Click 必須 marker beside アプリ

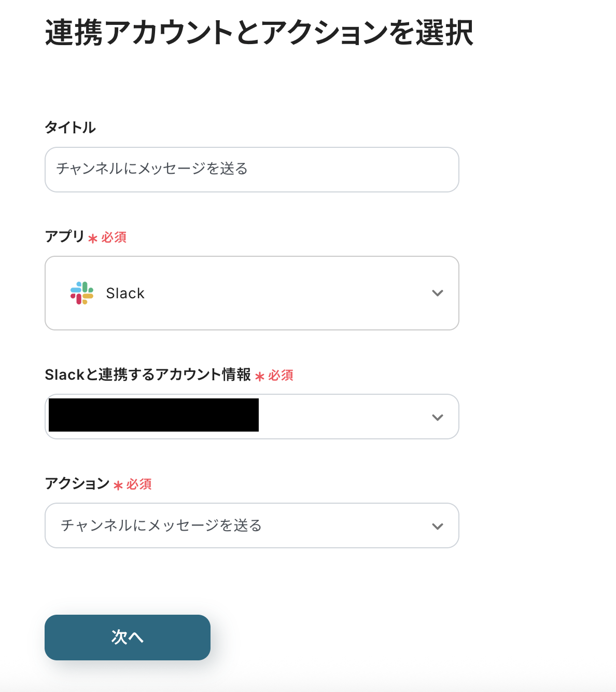click(x=114, y=238)
